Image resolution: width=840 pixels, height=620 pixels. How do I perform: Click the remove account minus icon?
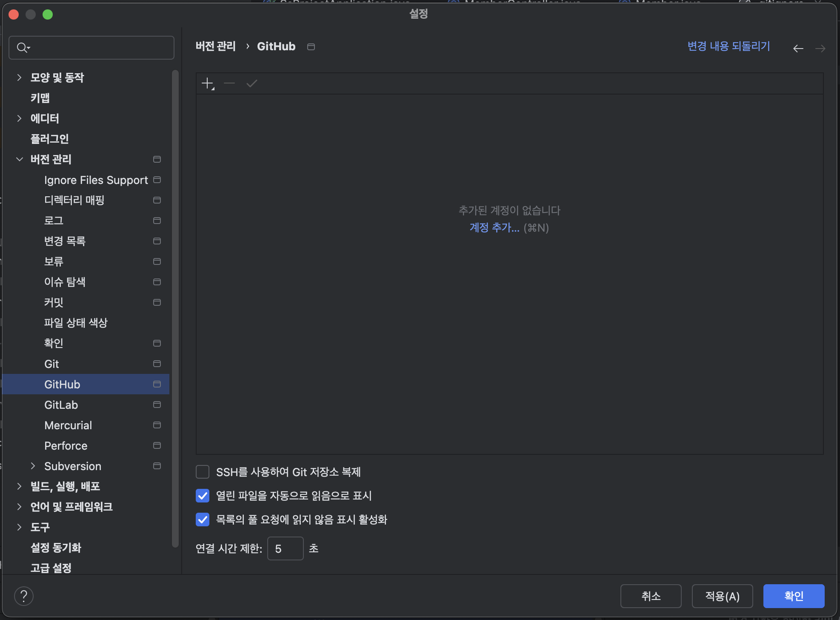coord(229,83)
